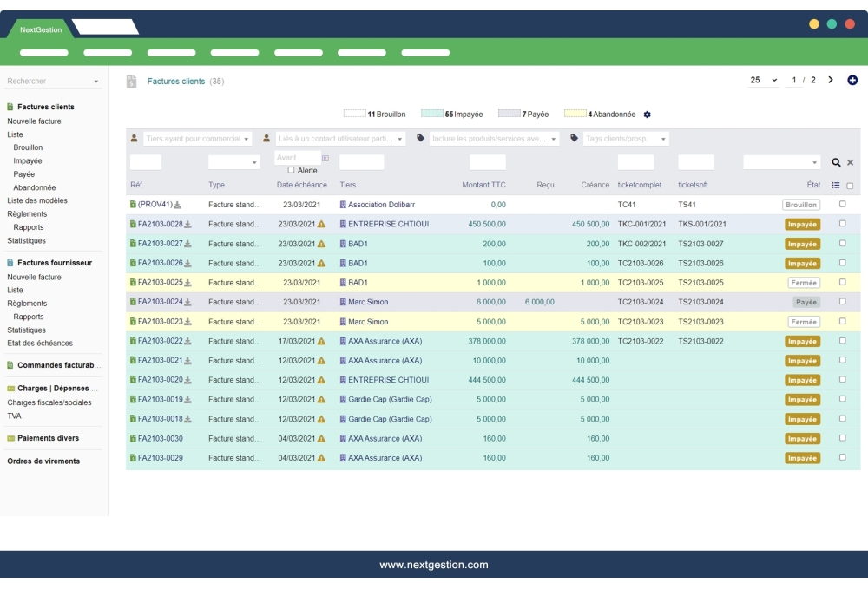Open the search magnifier to filter invoices

point(836,163)
